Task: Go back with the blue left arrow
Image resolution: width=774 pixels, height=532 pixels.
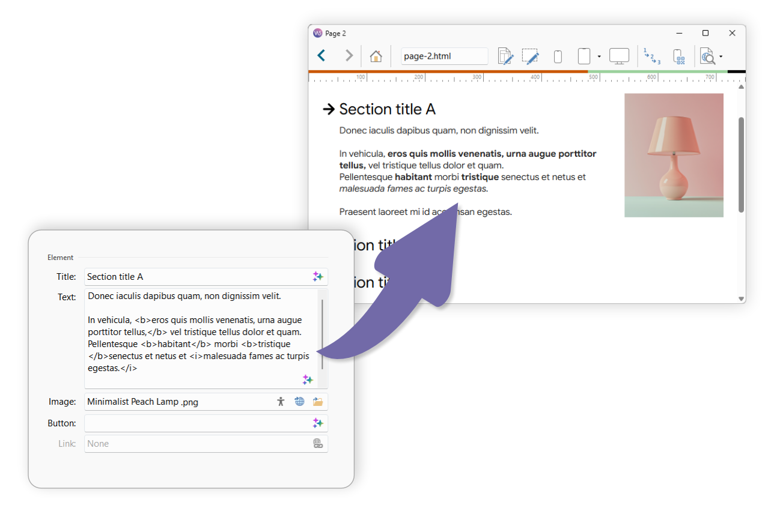Action: click(321, 56)
